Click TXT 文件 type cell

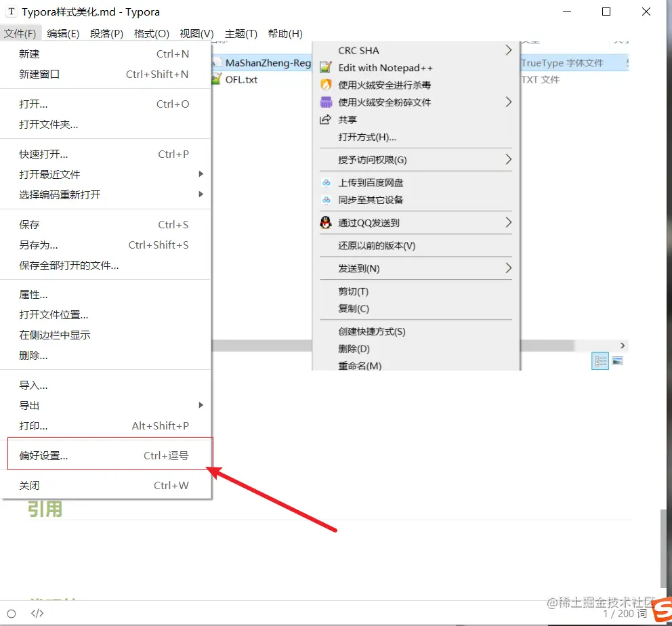(x=541, y=80)
